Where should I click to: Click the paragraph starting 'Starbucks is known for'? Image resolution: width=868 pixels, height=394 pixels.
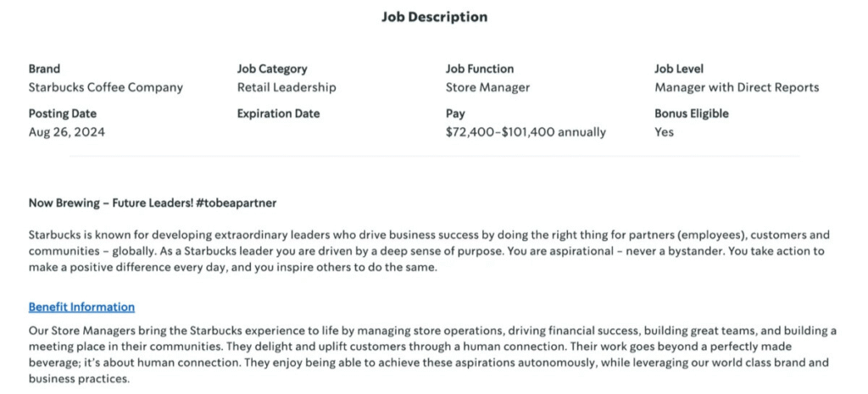pos(429,252)
